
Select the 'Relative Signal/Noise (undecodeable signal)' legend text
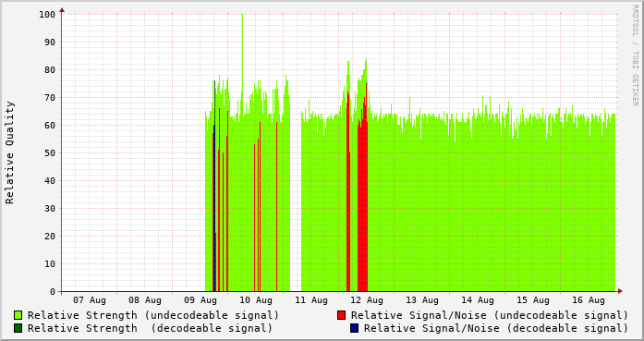[490, 315]
